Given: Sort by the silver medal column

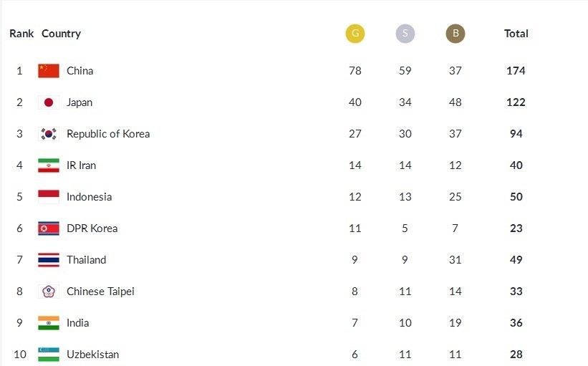Looking at the screenshot, I should point(405,34).
